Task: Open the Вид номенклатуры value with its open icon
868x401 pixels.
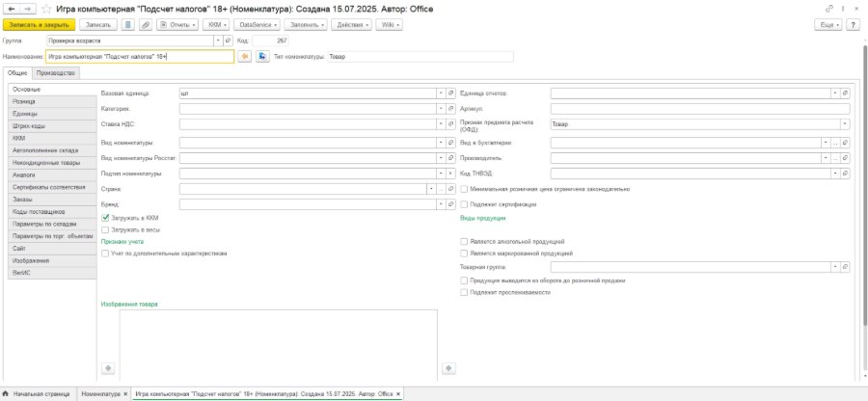Action: (450, 143)
